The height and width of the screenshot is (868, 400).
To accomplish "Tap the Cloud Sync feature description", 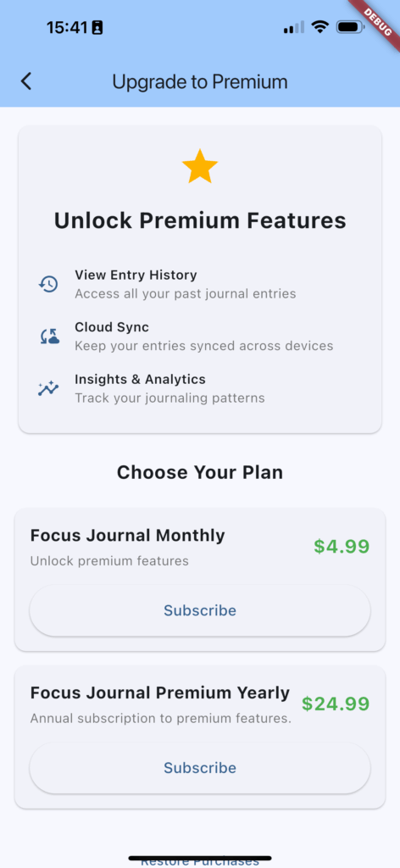I will coord(203,346).
